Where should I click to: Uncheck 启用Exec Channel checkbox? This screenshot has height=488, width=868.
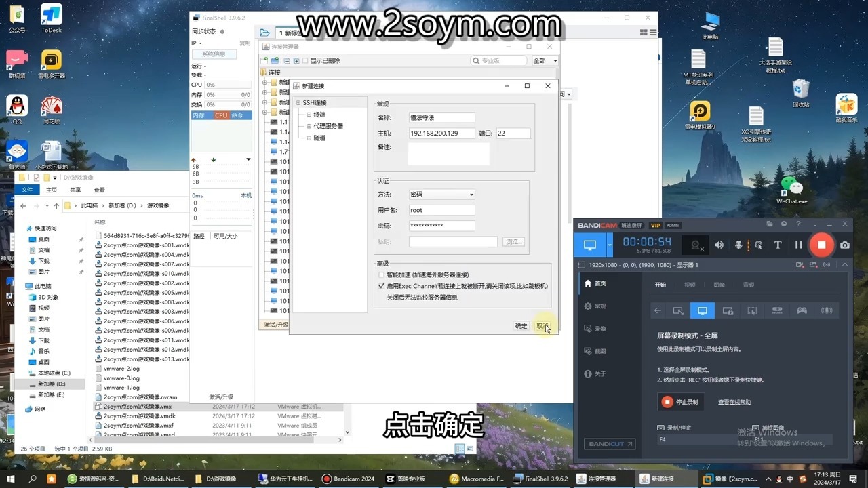click(x=381, y=286)
